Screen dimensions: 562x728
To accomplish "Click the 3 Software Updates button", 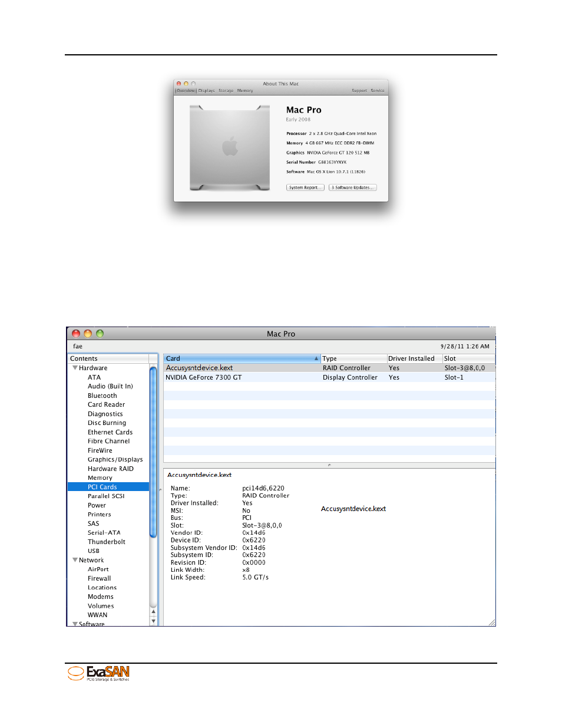I will point(352,187).
